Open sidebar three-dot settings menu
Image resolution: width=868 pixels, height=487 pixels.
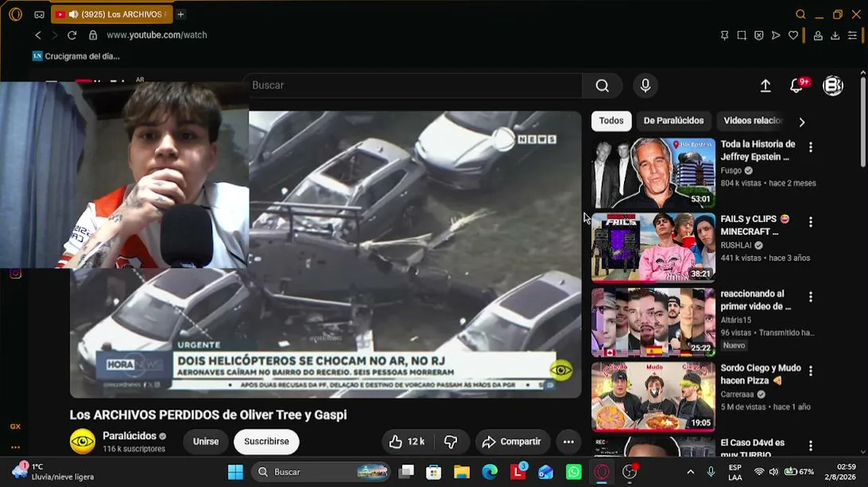tap(15, 447)
